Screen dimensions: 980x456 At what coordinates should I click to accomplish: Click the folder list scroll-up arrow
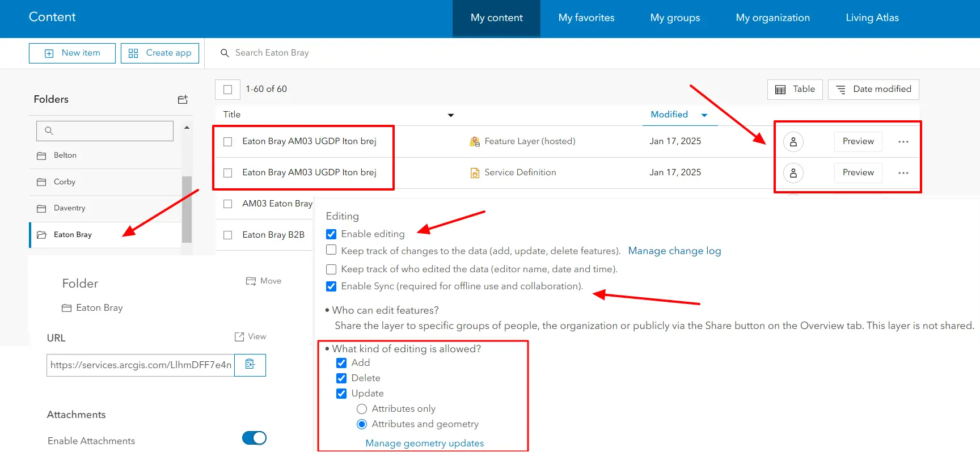[x=187, y=128]
